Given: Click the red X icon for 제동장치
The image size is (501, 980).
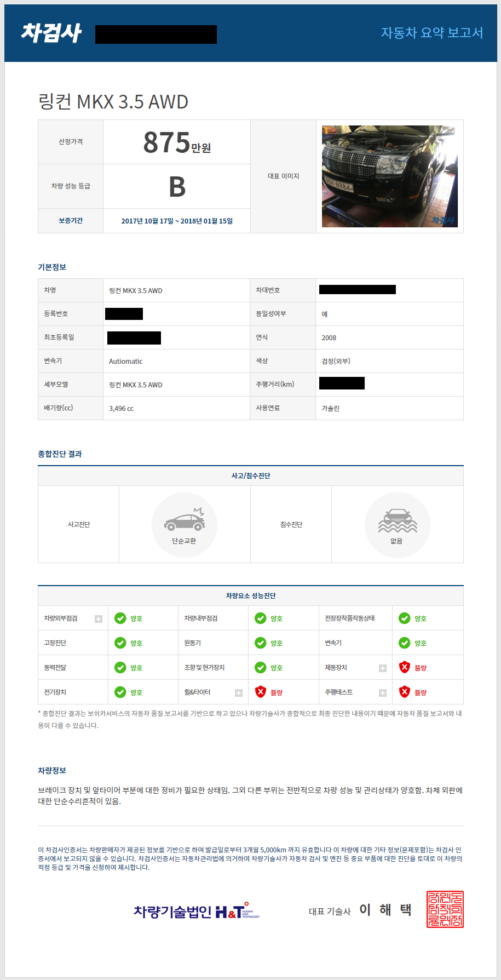Looking at the screenshot, I should click(x=405, y=667).
